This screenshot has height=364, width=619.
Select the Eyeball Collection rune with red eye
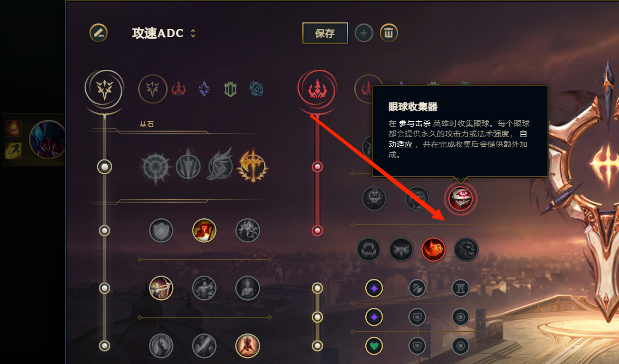(460, 199)
